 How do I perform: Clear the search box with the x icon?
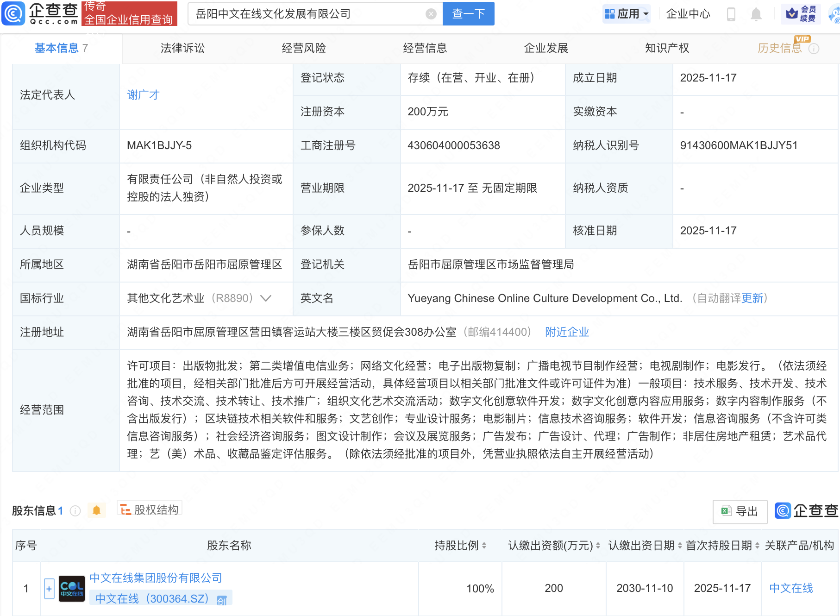(431, 14)
